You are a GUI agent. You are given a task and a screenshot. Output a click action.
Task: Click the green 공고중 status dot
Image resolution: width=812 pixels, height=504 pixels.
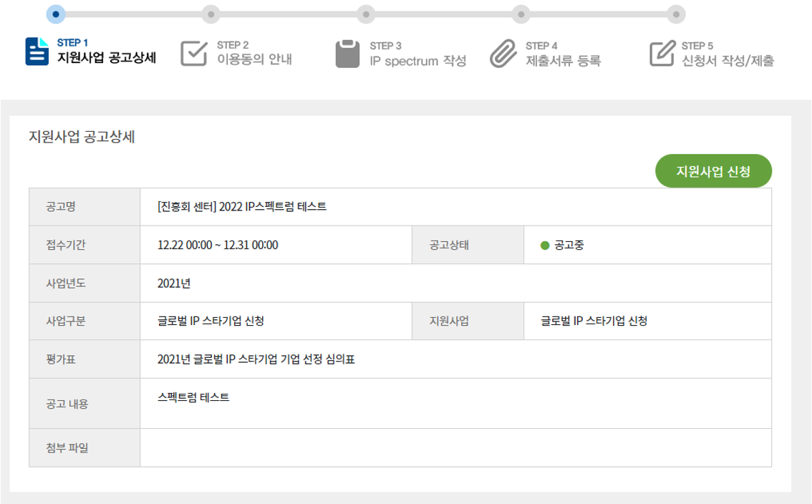click(545, 246)
